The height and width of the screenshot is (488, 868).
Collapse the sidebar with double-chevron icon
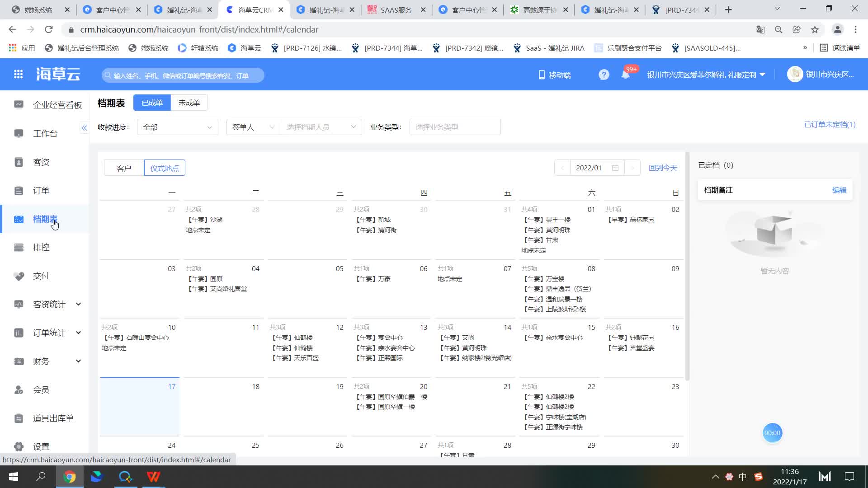pos(84,128)
